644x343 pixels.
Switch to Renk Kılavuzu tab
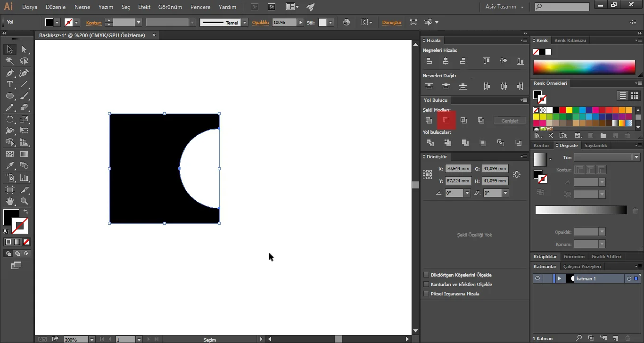(570, 40)
